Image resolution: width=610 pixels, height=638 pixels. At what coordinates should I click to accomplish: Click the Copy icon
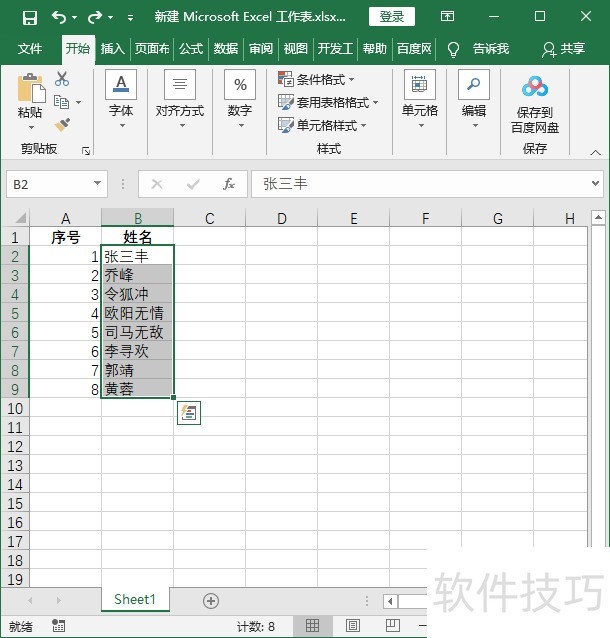61,102
